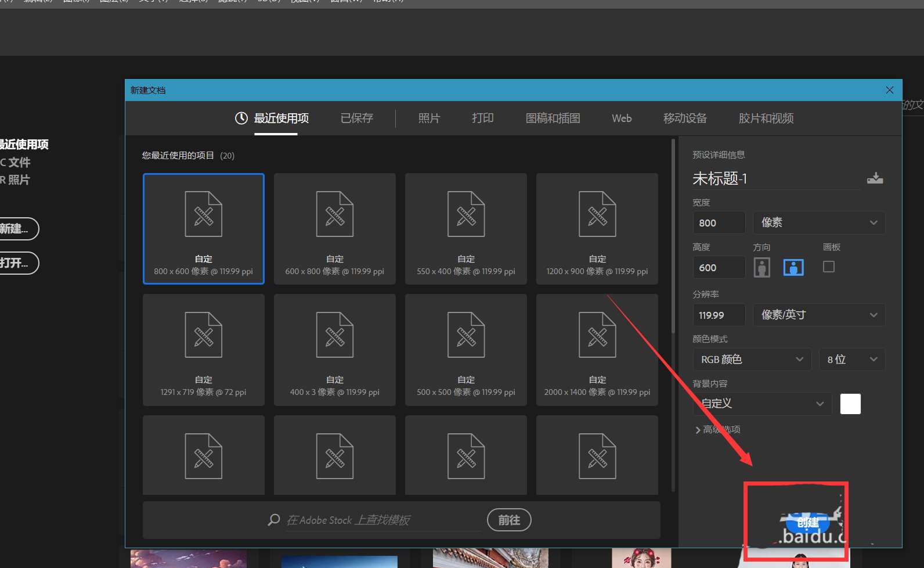The width and height of the screenshot is (924, 568).
Task: Click the white background color swatch
Action: pyautogui.click(x=850, y=404)
